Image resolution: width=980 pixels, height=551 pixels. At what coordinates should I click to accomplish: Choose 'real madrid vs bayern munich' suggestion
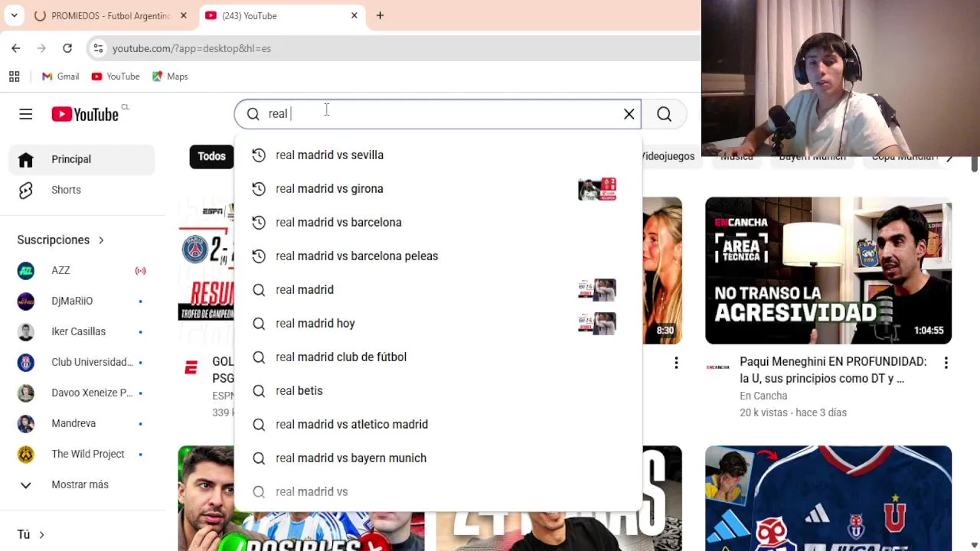437,458
